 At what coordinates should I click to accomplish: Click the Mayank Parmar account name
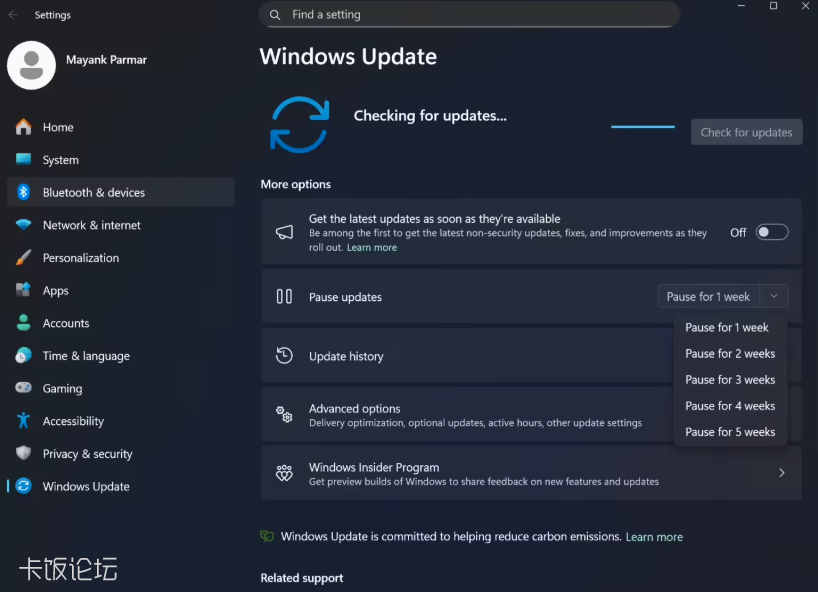(x=106, y=59)
